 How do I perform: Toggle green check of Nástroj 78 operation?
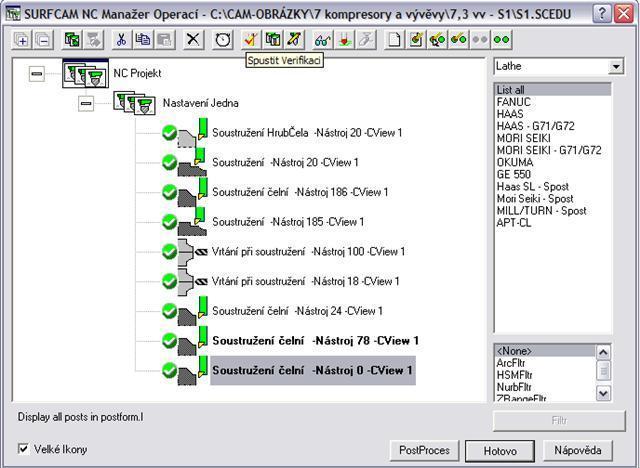169,341
